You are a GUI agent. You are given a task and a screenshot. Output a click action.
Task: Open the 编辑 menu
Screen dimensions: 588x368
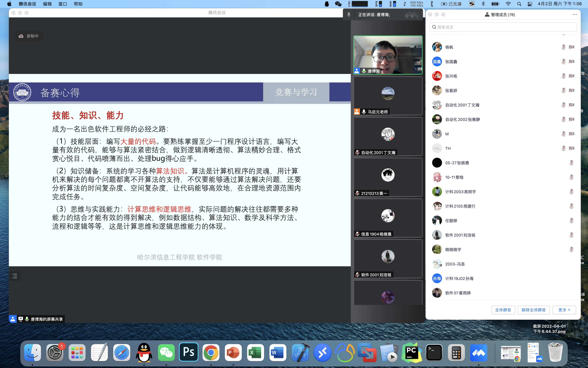pos(47,4)
